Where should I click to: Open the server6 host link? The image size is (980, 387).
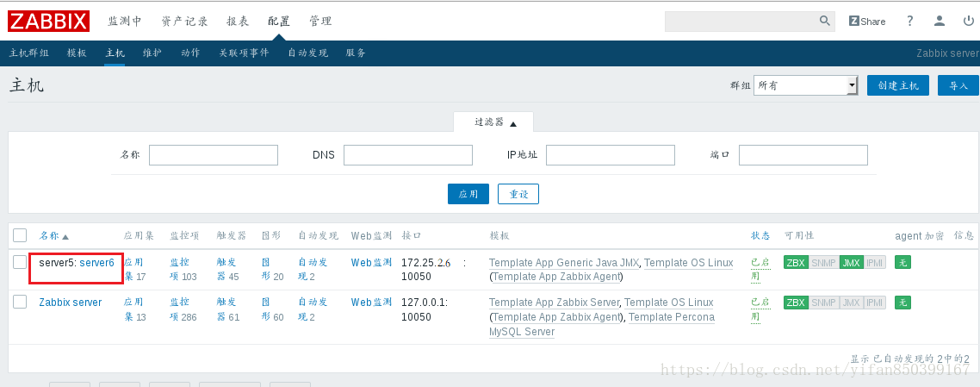[96, 263]
